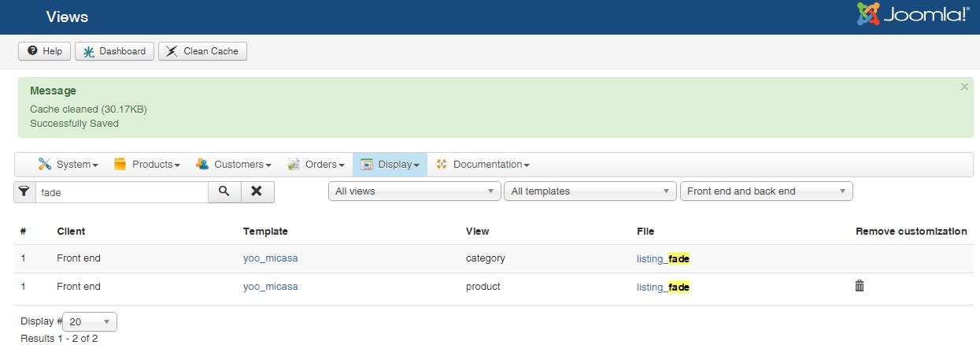Open the Help button

coord(45,51)
